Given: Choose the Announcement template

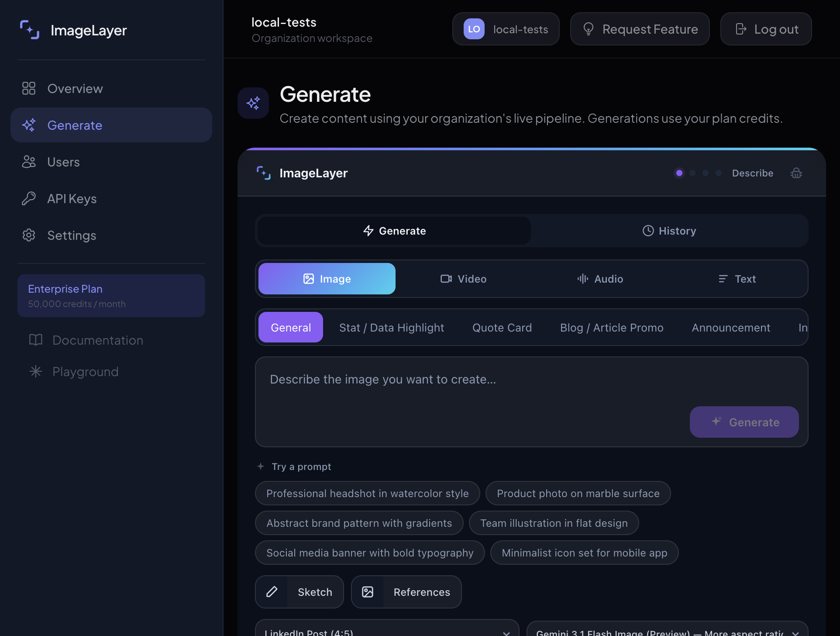Looking at the screenshot, I should pos(731,328).
